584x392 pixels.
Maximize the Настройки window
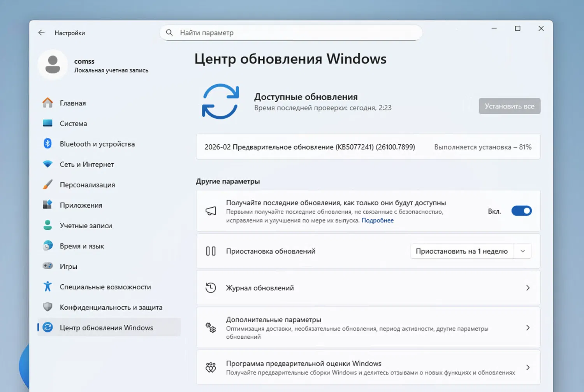(x=517, y=28)
